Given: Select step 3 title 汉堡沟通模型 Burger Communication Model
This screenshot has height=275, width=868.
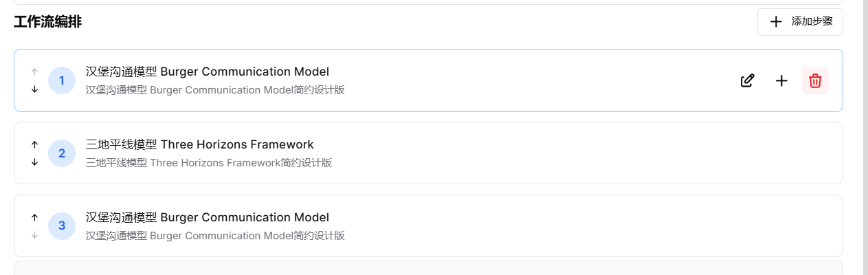Looking at the screenshot, I should (x=208, y=217).
